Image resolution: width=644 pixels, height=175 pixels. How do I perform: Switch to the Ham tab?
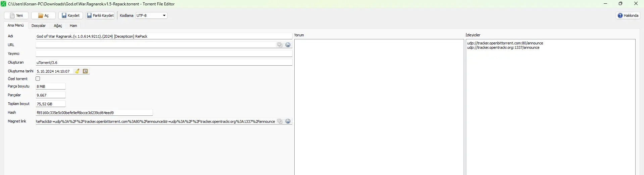73,26
